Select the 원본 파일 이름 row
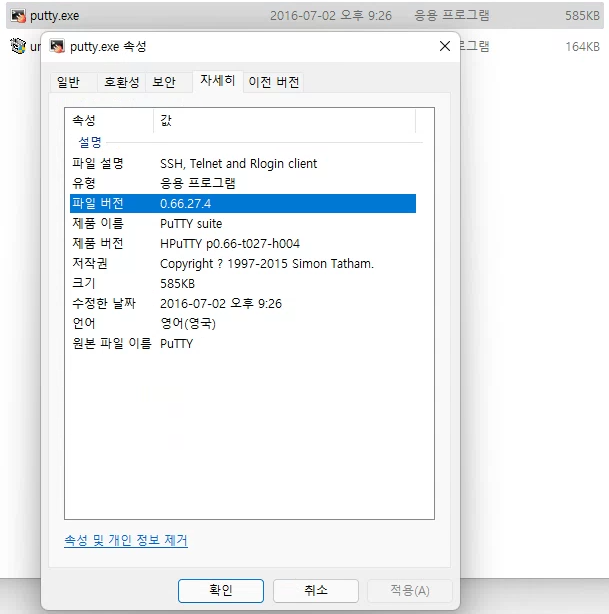The width and height of the screenshot is (609, 614). click(x=243, y=343)
